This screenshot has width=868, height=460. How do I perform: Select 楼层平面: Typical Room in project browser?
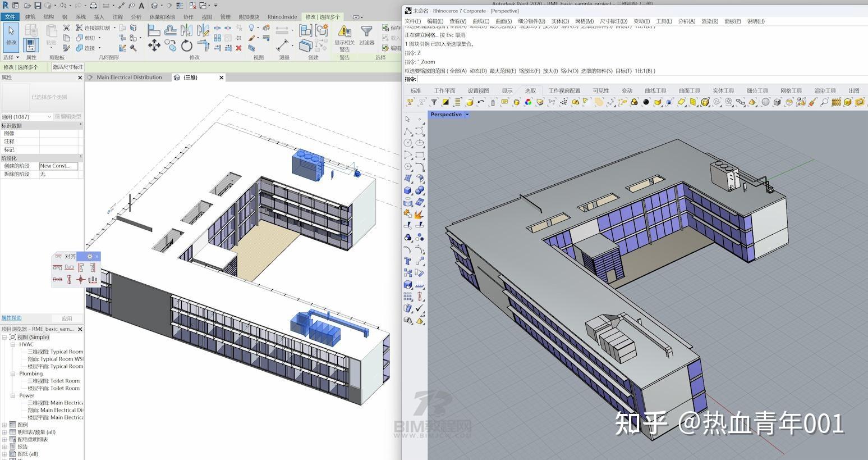click(55, 366)
